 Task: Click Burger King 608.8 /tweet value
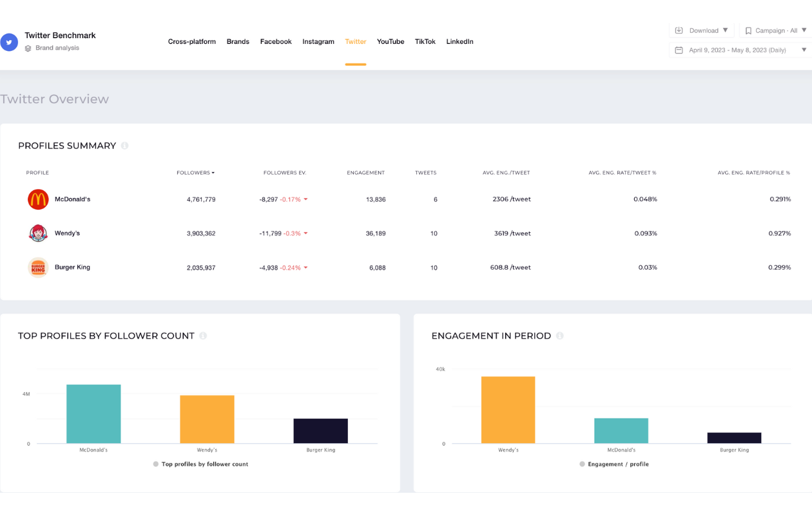pos(510,268)
